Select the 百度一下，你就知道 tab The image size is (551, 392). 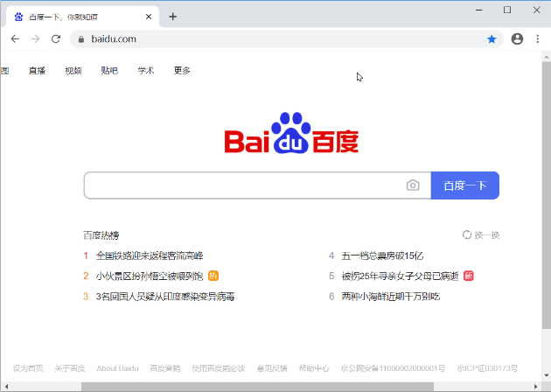(x=83, y=17)
